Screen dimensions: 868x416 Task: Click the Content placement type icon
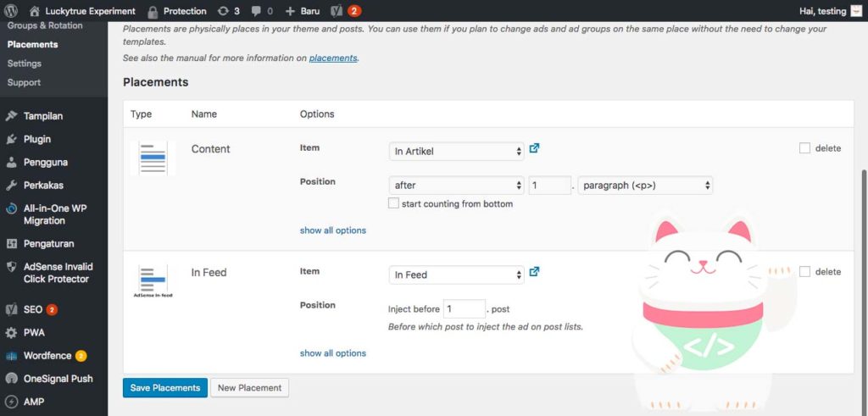click(x=153, y=158)
